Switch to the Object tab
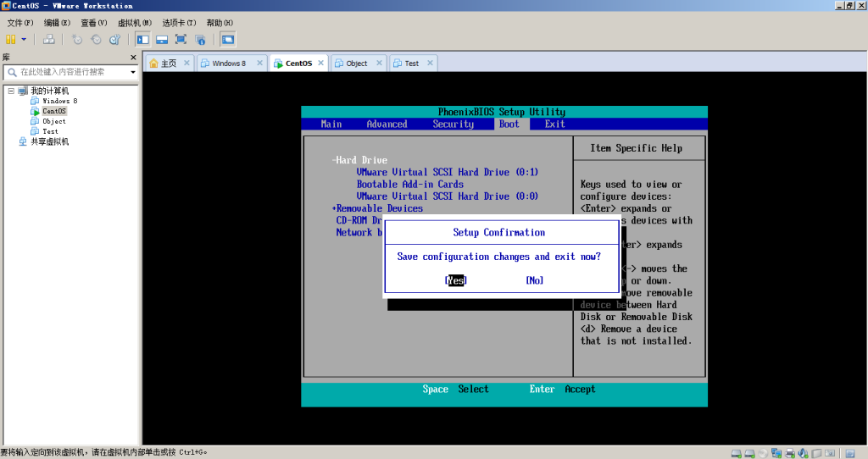This screenshot has height=459, width=868. click(357, 64)
